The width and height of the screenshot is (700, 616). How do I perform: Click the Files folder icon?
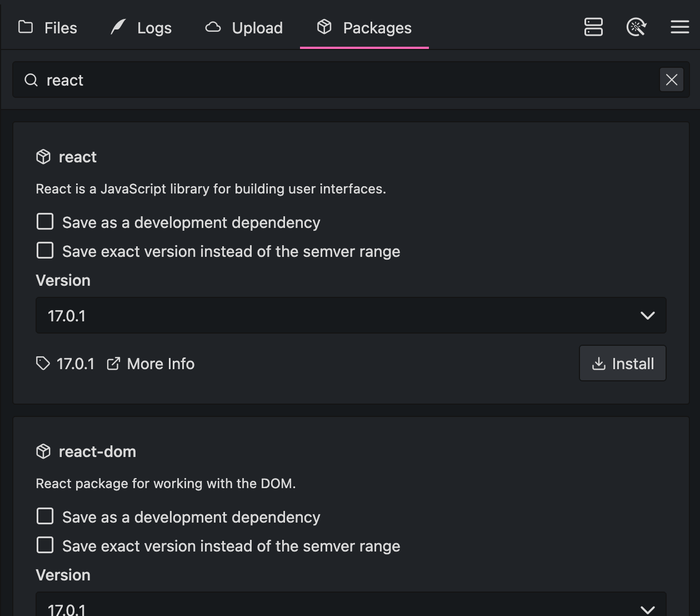tap(25, 27)
